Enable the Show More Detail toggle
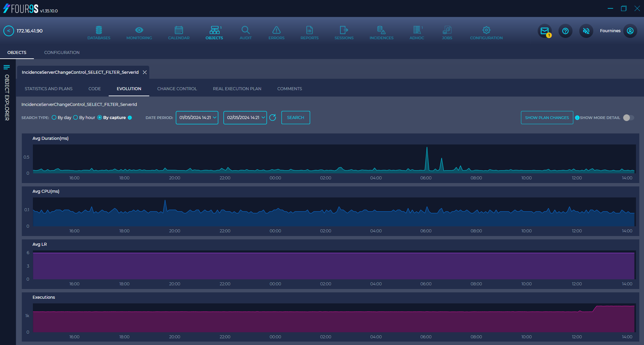The height and width of the screenshot is (345, 644). point(628,118)
